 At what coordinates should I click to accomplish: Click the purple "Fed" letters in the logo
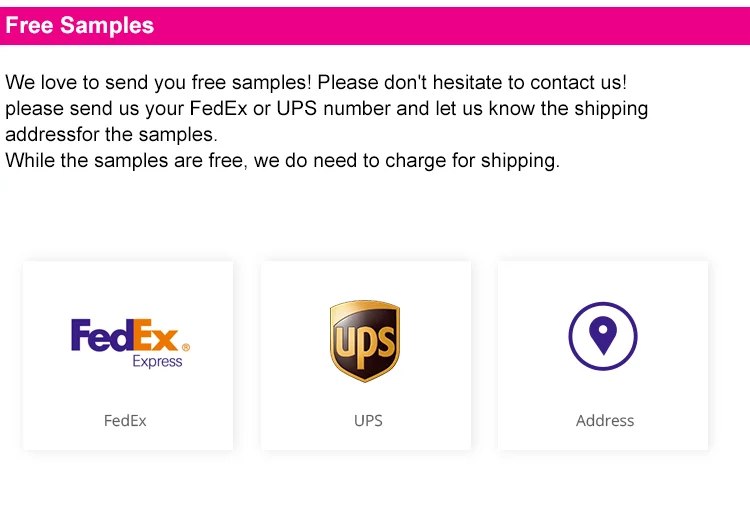click(102, 335)
